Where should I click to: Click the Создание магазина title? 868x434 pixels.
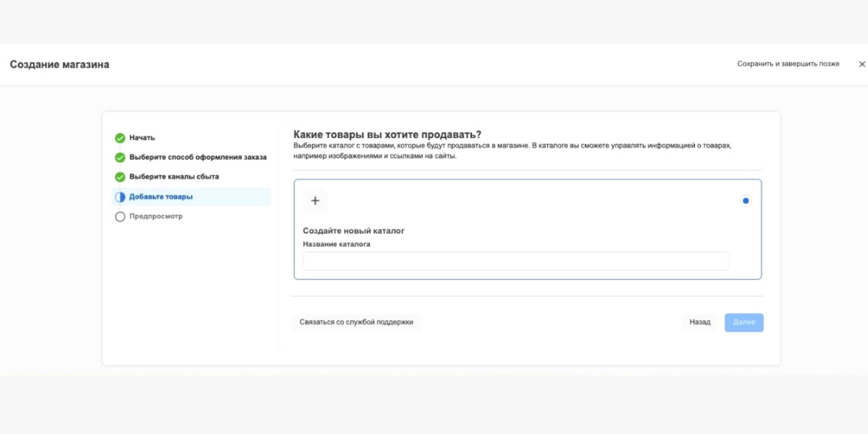coord(60,64)
